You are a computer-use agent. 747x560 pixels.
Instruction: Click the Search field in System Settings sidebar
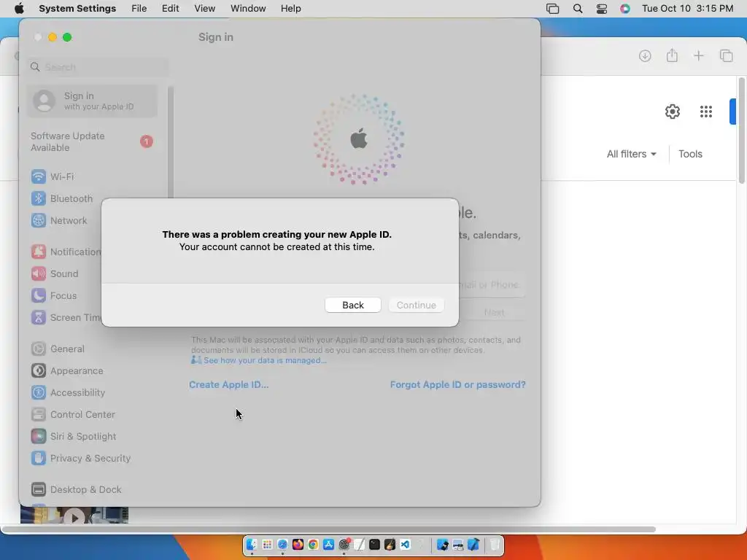coord(98,67)
